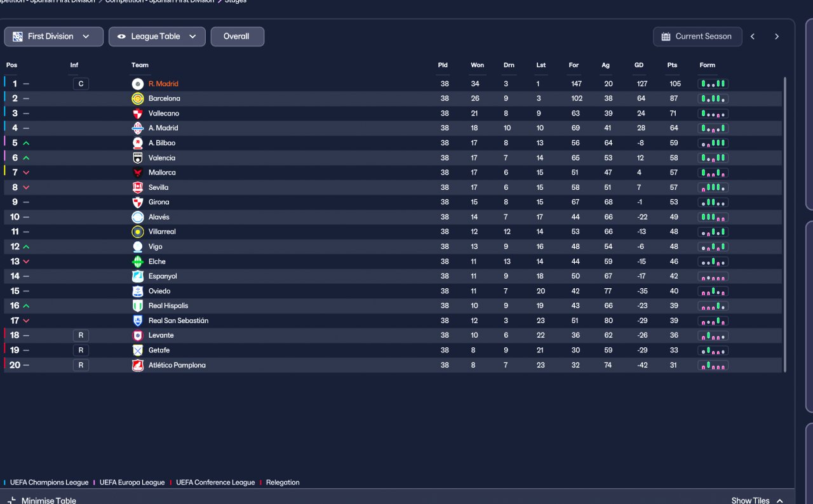Open the Real Hispalis team link
Screen dimensions: 813x504
(x=168, y=306)
